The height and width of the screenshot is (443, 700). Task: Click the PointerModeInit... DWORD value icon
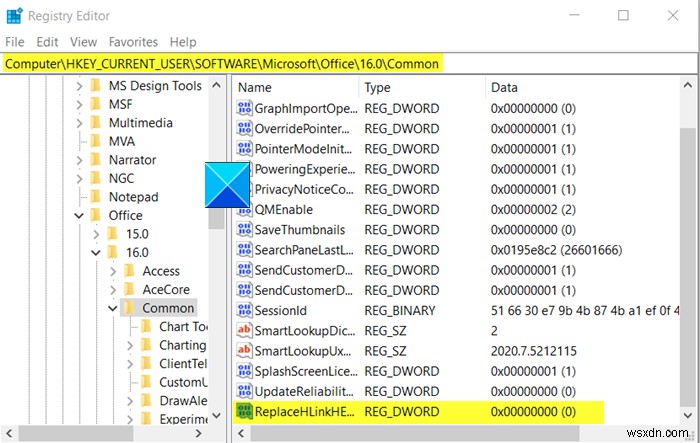coord(244,149)
